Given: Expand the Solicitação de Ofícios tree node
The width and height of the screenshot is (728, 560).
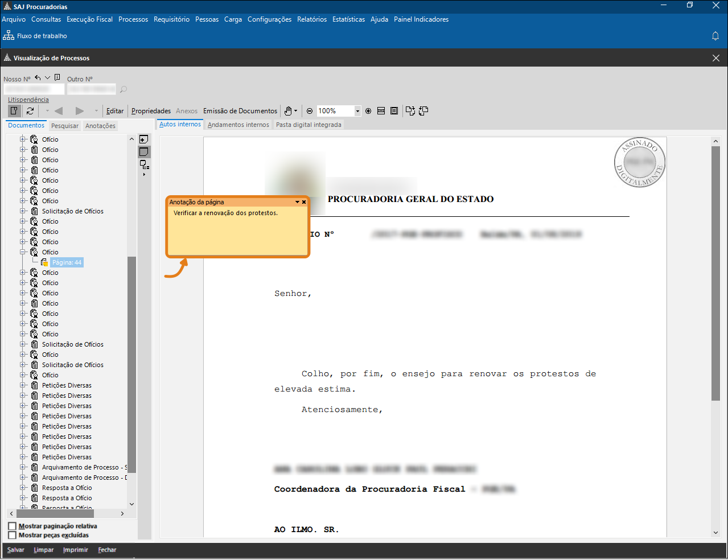Looking at the screenshot, I should pyautogui.click(x=23, y=211).
